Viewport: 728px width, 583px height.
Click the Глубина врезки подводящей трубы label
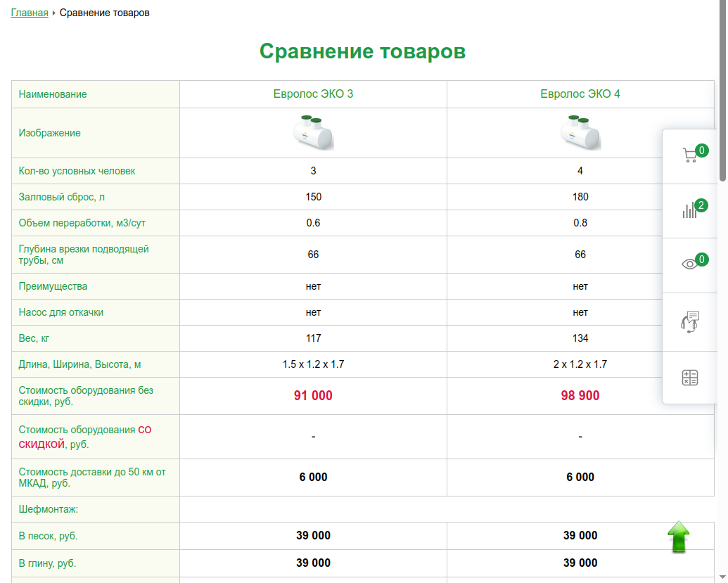[84, 255]
